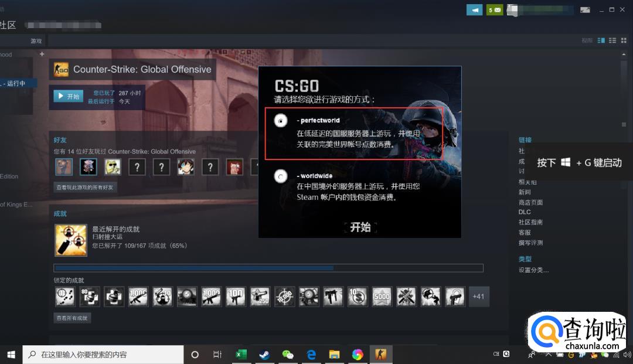Open CS:GO game from the taskbar

coord(381,355)
